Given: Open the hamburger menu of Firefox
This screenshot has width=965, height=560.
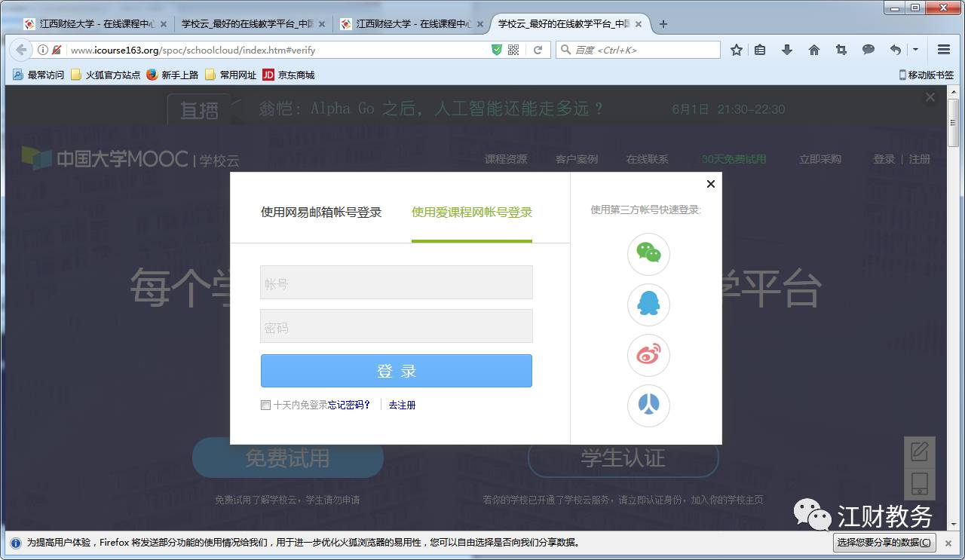Looking at the screenshot, I should coord(943,50).
